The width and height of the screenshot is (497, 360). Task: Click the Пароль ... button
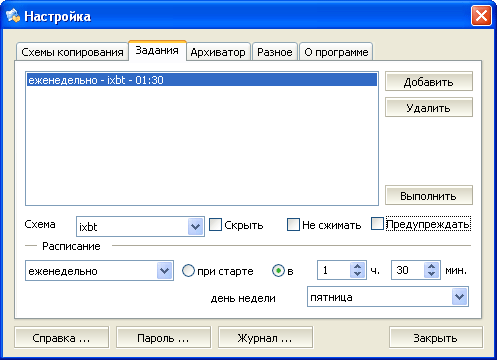coord(163,338)
